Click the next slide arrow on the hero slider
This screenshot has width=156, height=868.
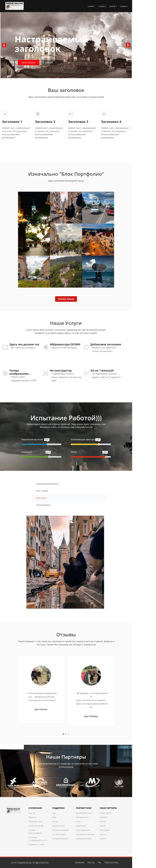point(128,45)
